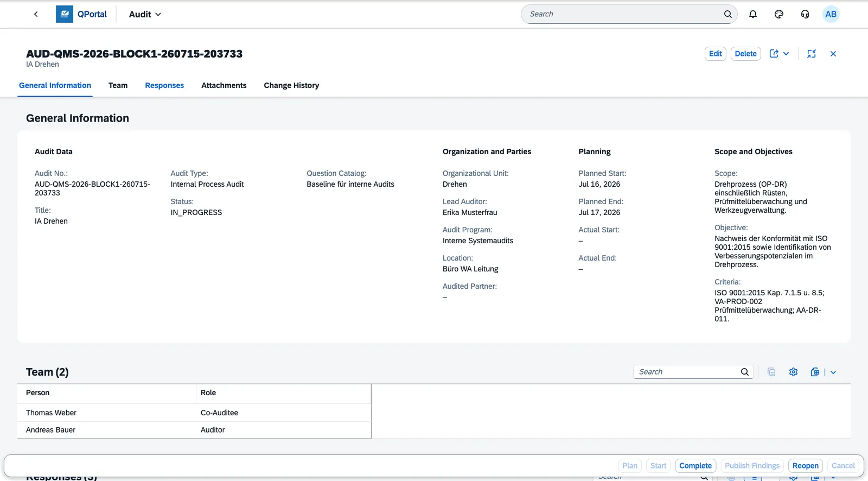
Task: Click the Reopen button
Action: pyautogui.click(x=806, y=466)
